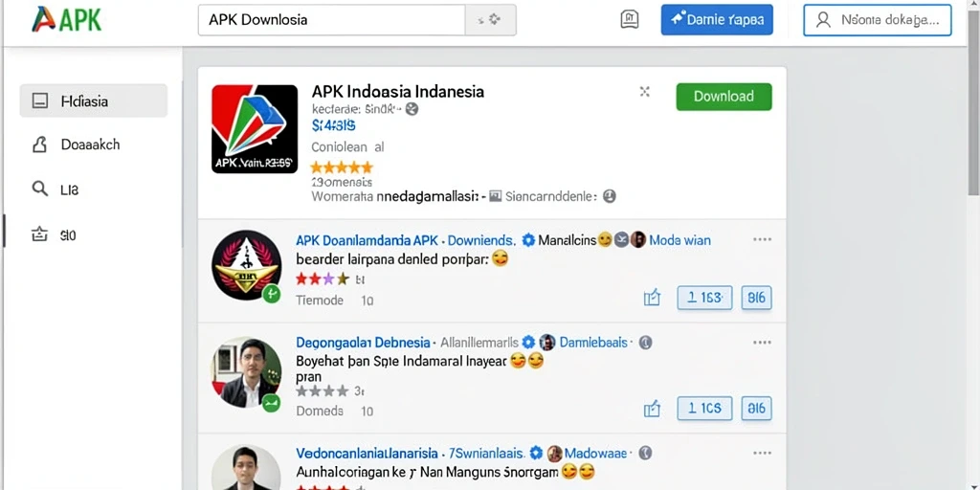Open the 'Madowaae' link

(x=595, y=453)
